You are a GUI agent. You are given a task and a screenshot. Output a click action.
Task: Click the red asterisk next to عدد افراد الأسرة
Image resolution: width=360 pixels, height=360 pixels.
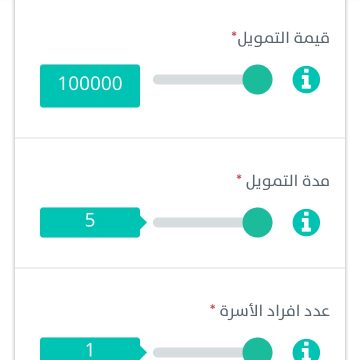click(213, 307)
